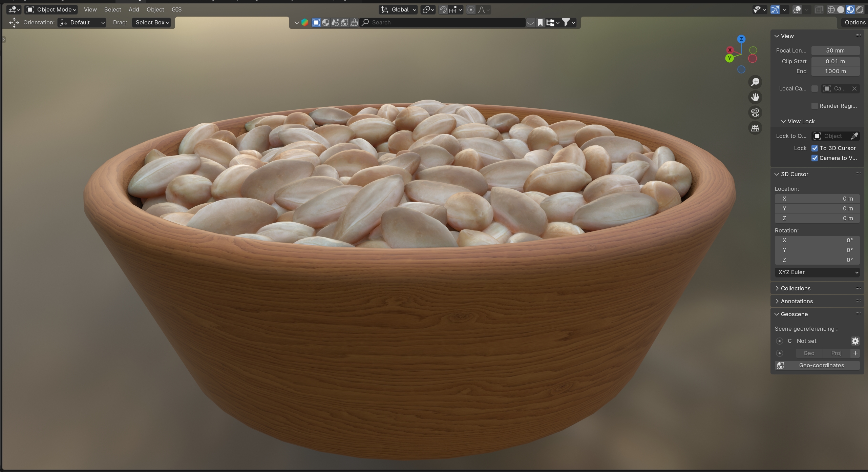The height and width of the screenshot is (472, 868).
Task: Uncheck Lock To 3D Cursor checkbox
Action: [814, 148]
